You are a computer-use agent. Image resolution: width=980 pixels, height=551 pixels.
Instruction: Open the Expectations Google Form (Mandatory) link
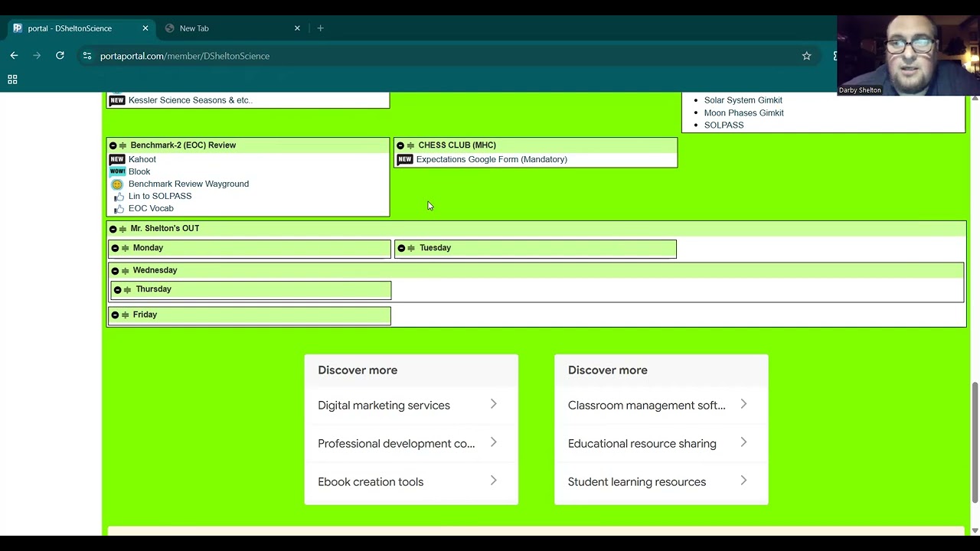(x=492, y=159)
